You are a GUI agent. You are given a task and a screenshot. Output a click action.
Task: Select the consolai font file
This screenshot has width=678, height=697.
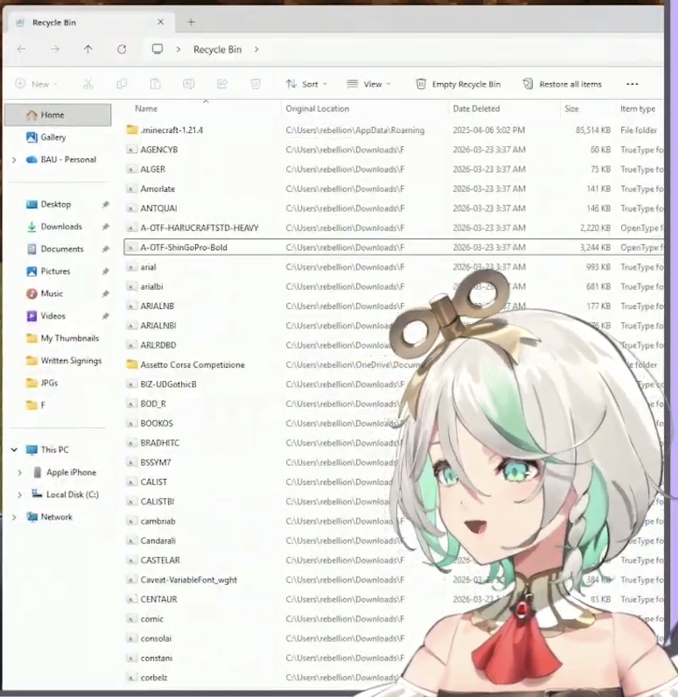click(393, 639)
